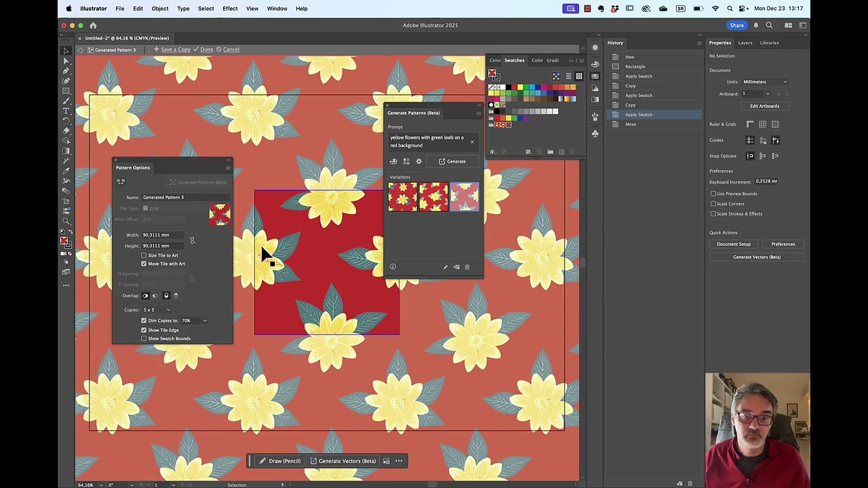
Task: Open the Units dropdown in Document properties
Action: coord(765,81)
